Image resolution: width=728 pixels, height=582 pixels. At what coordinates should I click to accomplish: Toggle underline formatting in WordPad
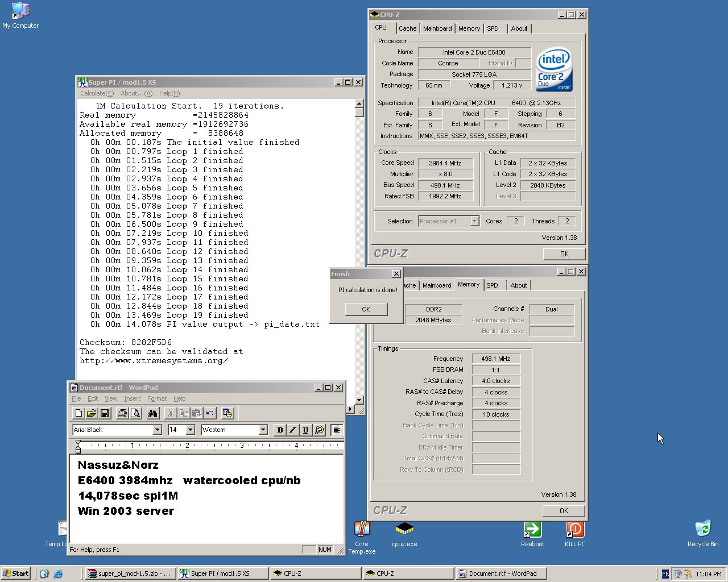(x=305, y=430)
